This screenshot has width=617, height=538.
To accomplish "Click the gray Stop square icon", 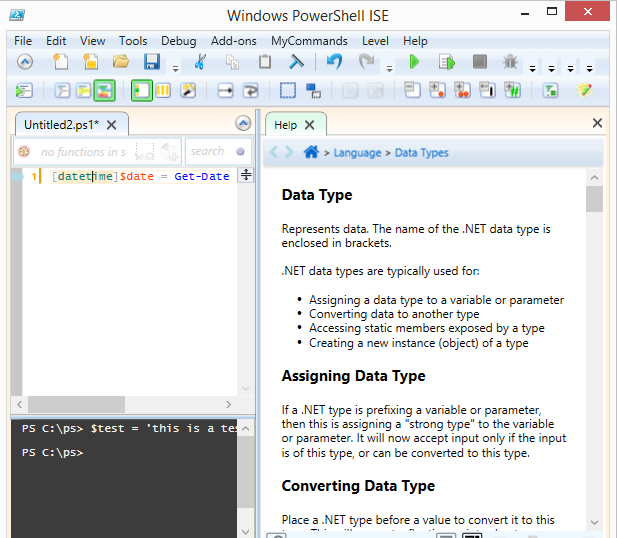I will [480, 62].
